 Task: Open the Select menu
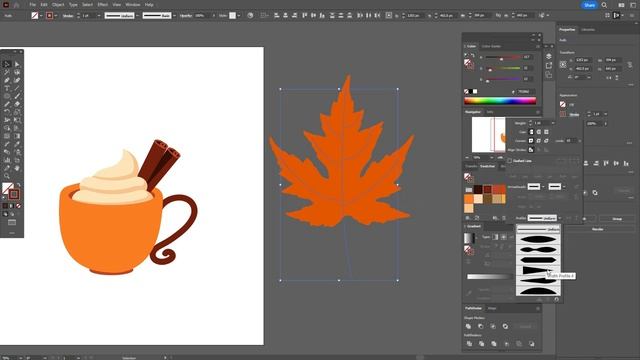87,5
